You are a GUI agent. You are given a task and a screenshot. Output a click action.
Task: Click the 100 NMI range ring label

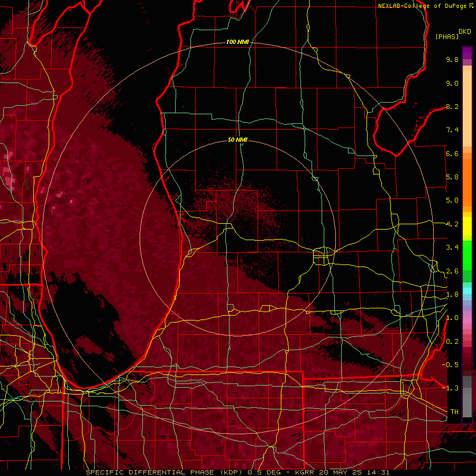point(237,42)
